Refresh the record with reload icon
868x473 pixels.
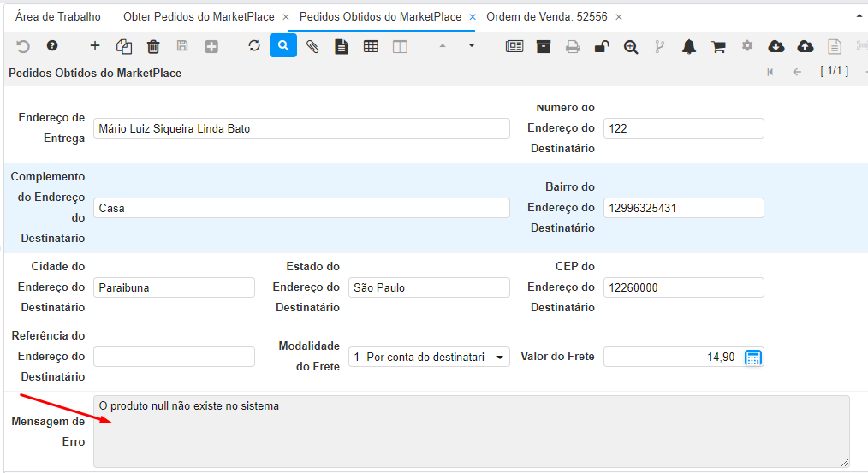[x=254, y=46]
